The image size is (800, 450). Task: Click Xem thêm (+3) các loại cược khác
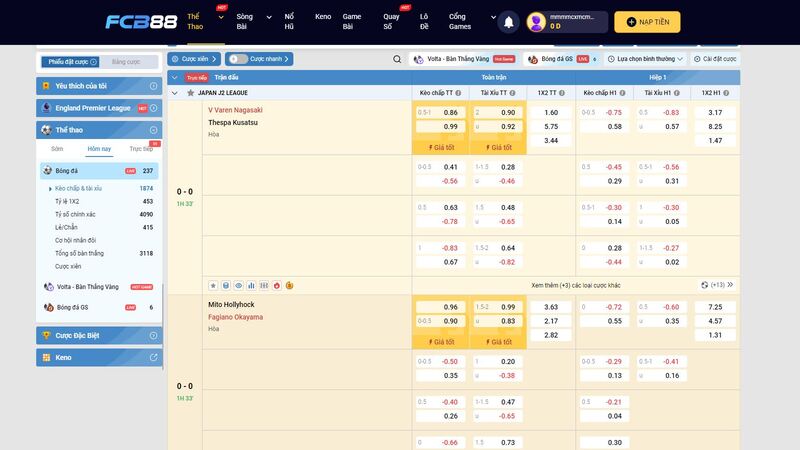click(576, 286)
